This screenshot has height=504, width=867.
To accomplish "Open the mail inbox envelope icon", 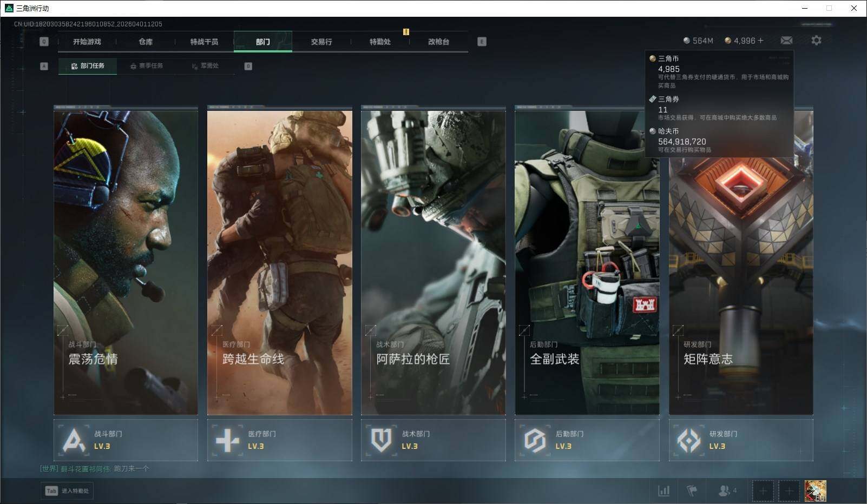I will (786, 41).
